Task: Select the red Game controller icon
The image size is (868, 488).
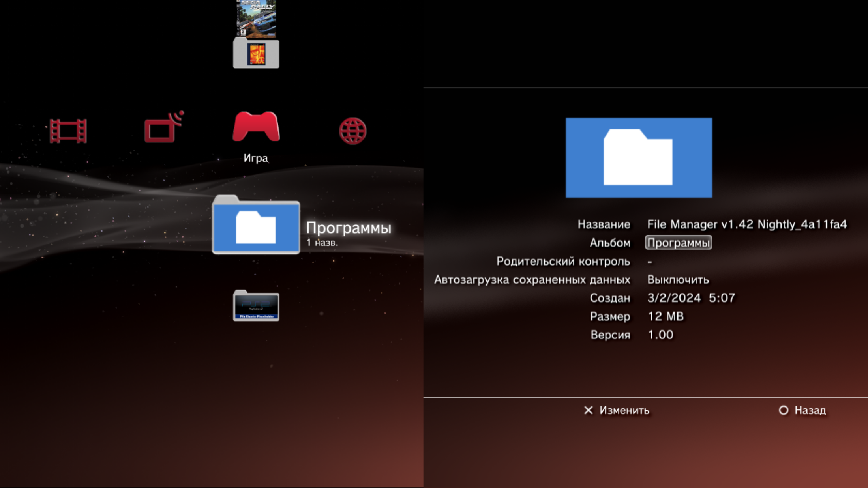Action: [256, 127]
